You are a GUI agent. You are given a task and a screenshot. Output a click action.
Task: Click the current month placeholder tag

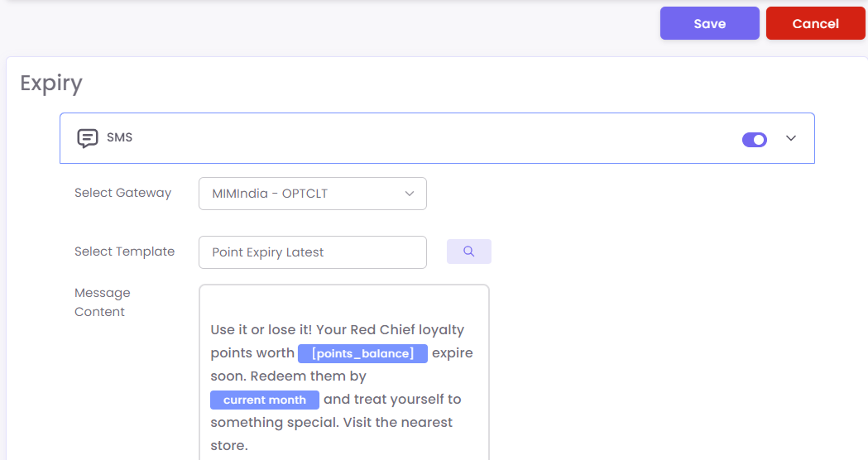[x=265, y=400]
